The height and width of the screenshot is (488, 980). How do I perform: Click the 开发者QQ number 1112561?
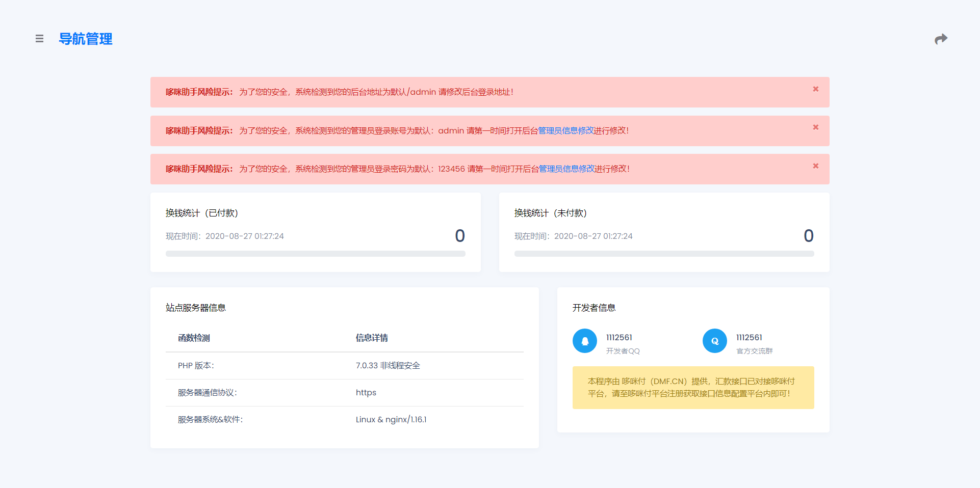tap(619, 338)
